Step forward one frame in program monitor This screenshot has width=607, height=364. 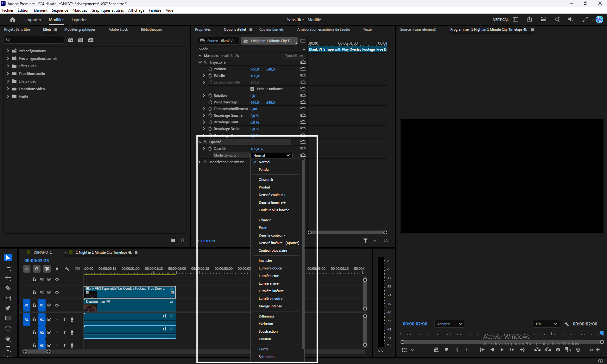pyautogui.click(x=512, y=350)
